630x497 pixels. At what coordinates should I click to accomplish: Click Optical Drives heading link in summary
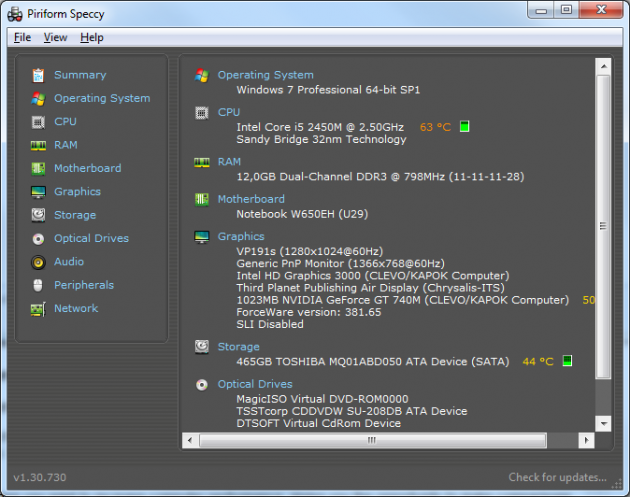(255, 385)
